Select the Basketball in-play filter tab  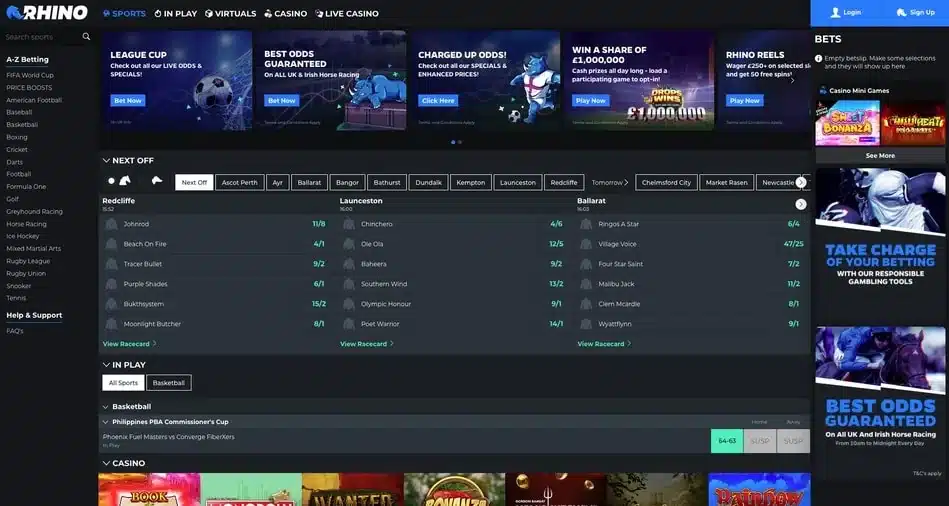pos(169,383)
